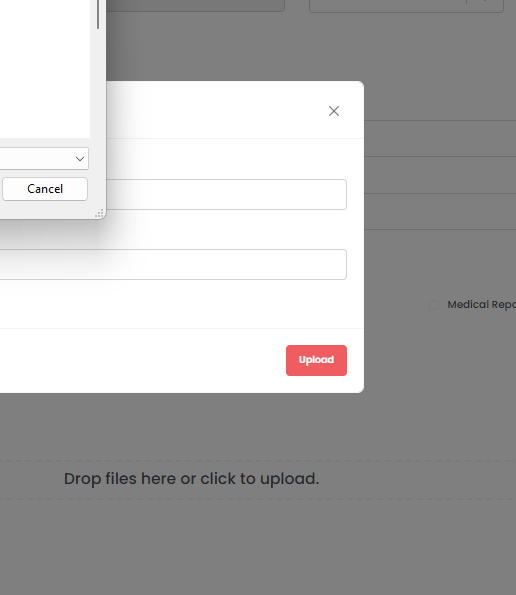Click the red Upload button
Viewport: 516px width, 595px height.
tap(316, 360)
